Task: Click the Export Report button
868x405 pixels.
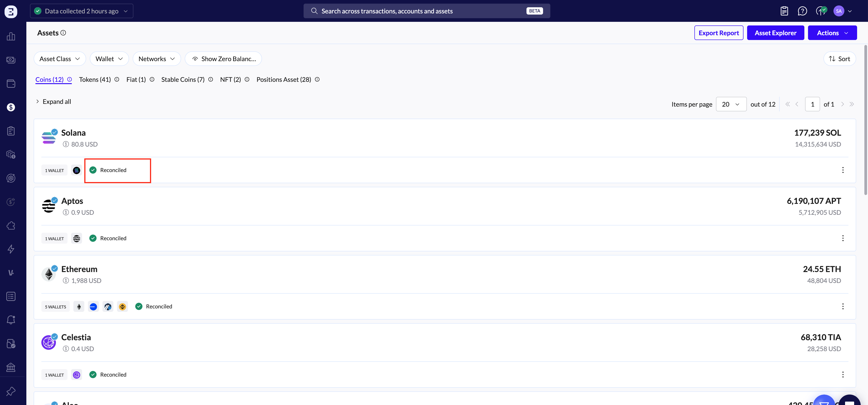Action: pos(719,33)
